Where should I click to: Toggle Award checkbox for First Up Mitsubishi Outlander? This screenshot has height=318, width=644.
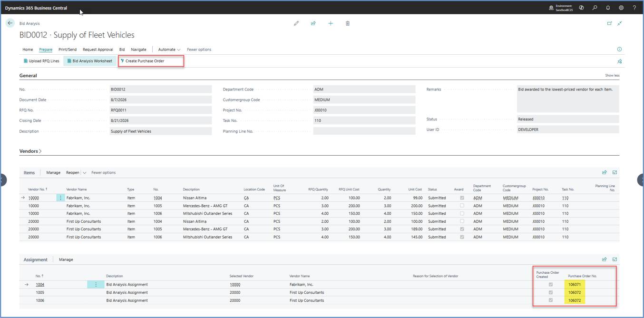click(x=461, y=237)
